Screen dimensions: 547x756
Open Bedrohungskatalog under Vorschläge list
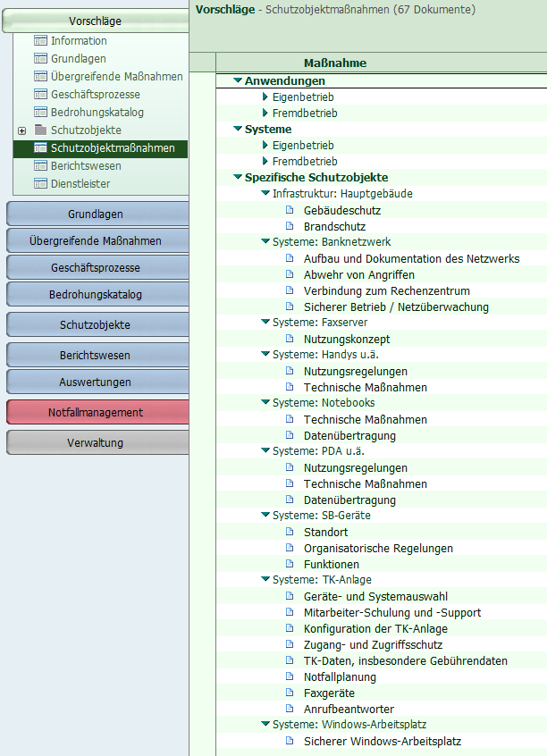(x=97, y=113)
